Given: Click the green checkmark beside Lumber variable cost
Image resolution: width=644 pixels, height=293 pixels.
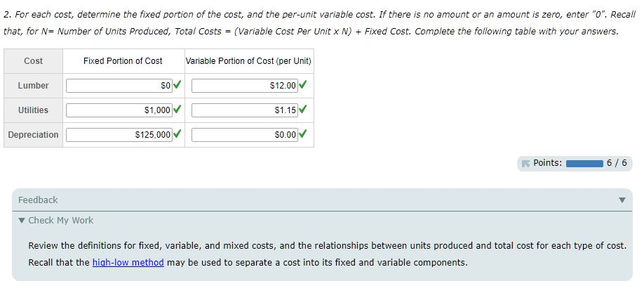Looking at the screenshot, I should coord(302,85).
